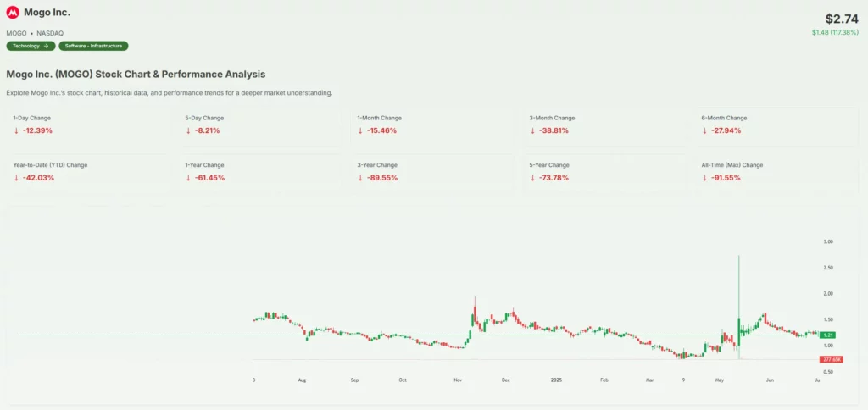Click the red Mogo Inc. logo icon
868x410 pixels.
[13, 13]
